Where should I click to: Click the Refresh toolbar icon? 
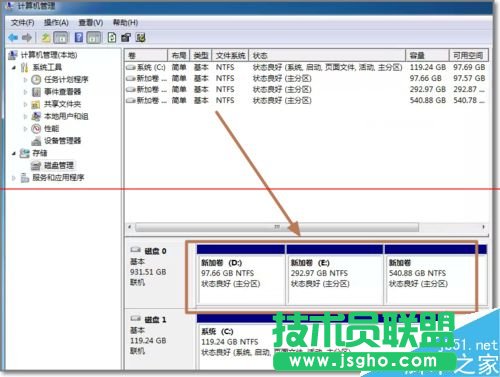[112, 38]
